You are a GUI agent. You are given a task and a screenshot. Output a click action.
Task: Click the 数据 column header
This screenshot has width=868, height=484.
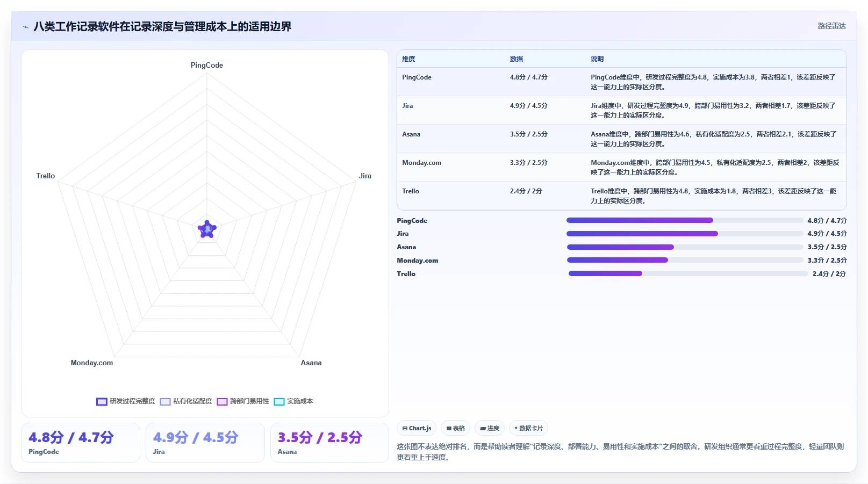517,59
